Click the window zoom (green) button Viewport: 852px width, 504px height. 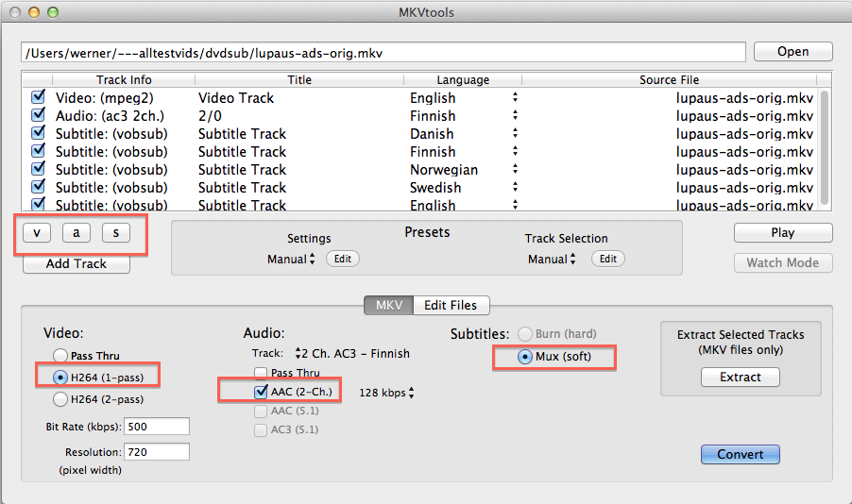(53, 12)
